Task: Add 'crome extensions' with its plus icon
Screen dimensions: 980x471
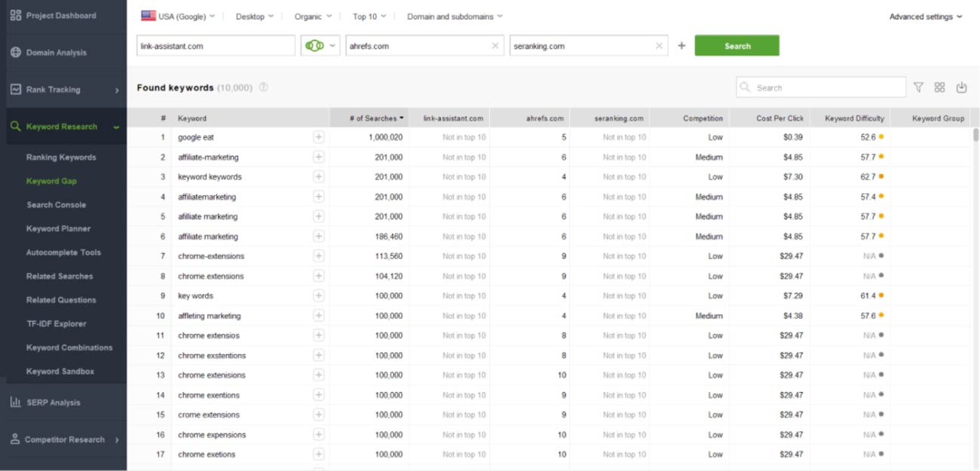Action: (319, 414)
